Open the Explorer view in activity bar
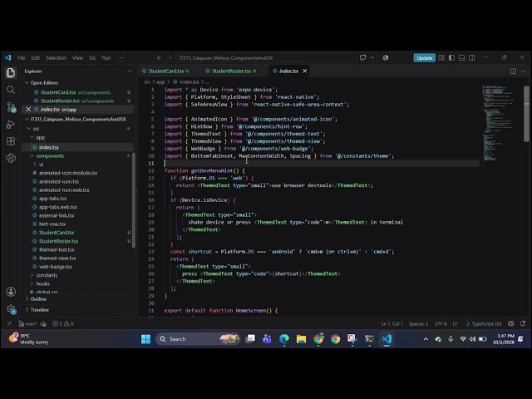 coord(11,72)
